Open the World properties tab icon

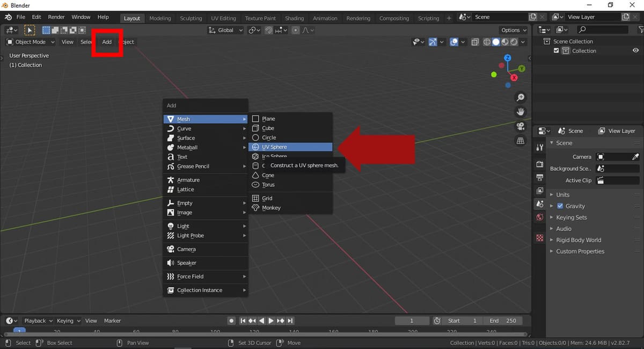540,217
